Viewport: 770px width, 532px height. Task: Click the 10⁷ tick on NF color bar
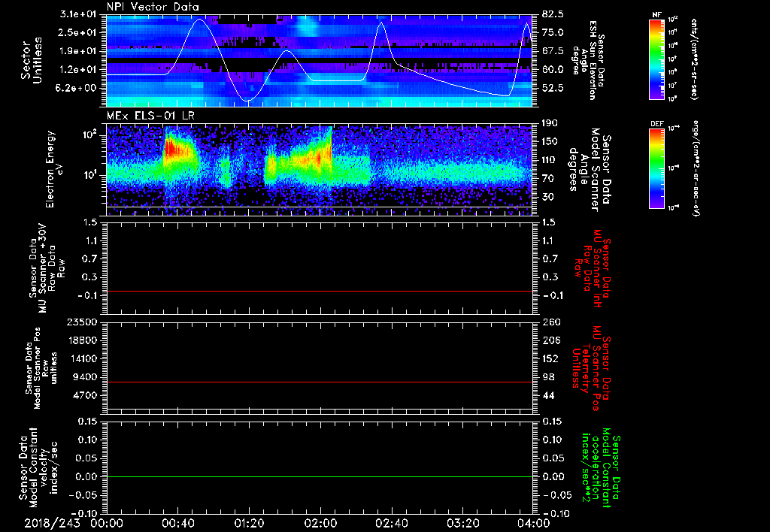673,86
